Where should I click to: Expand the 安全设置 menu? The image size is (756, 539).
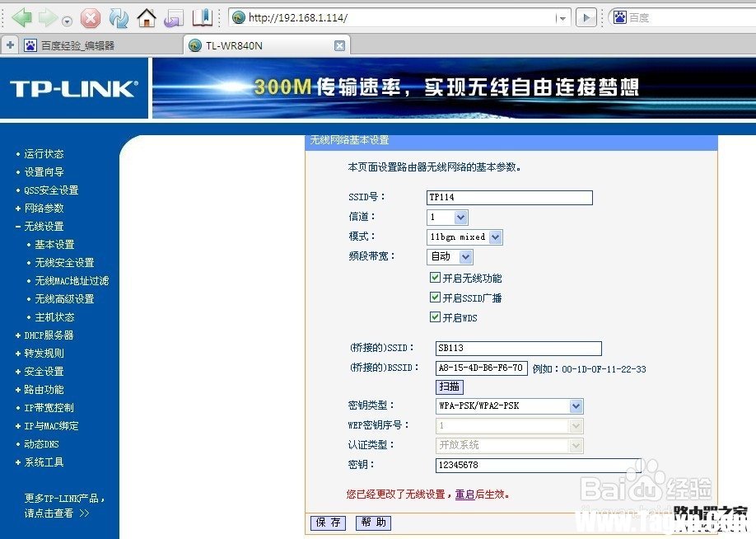44,372
